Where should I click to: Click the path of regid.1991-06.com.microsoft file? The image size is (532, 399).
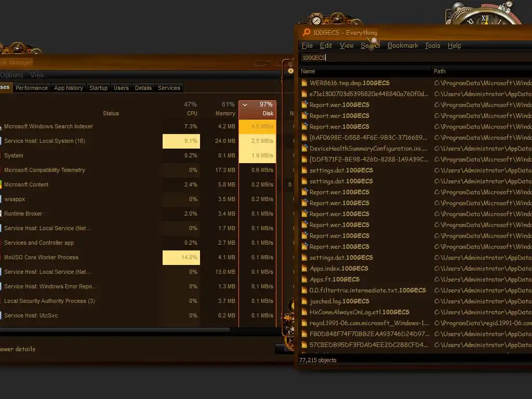[x=483, y=323]
